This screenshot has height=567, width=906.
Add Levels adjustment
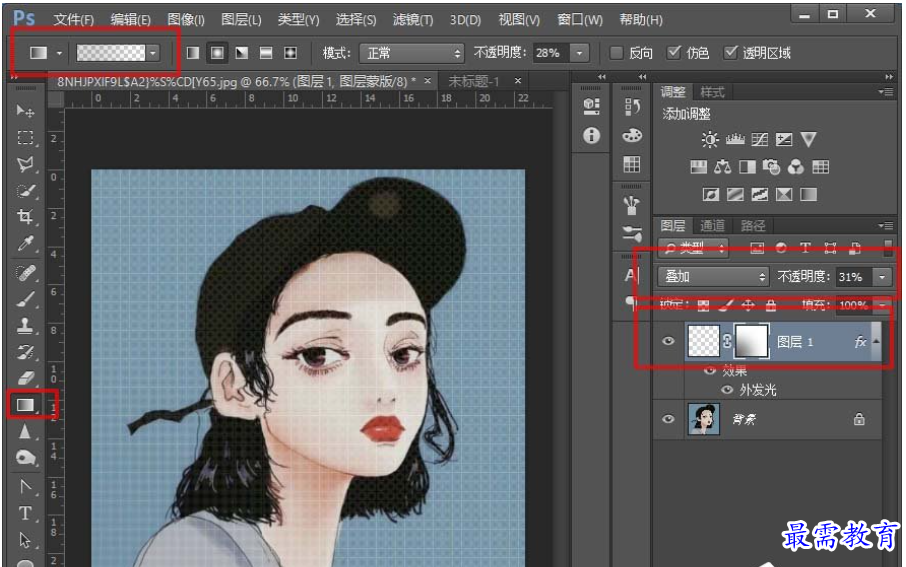[734, 139]
